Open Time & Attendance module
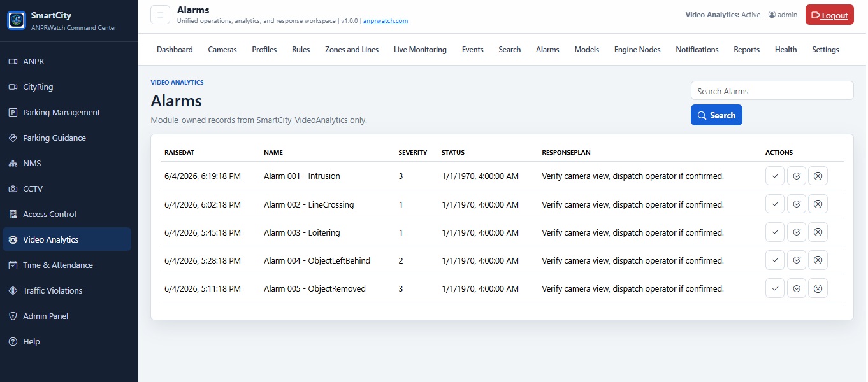 66,265
